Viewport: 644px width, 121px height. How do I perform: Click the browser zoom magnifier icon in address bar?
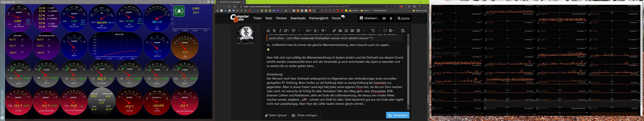click(x=391, y=7)
